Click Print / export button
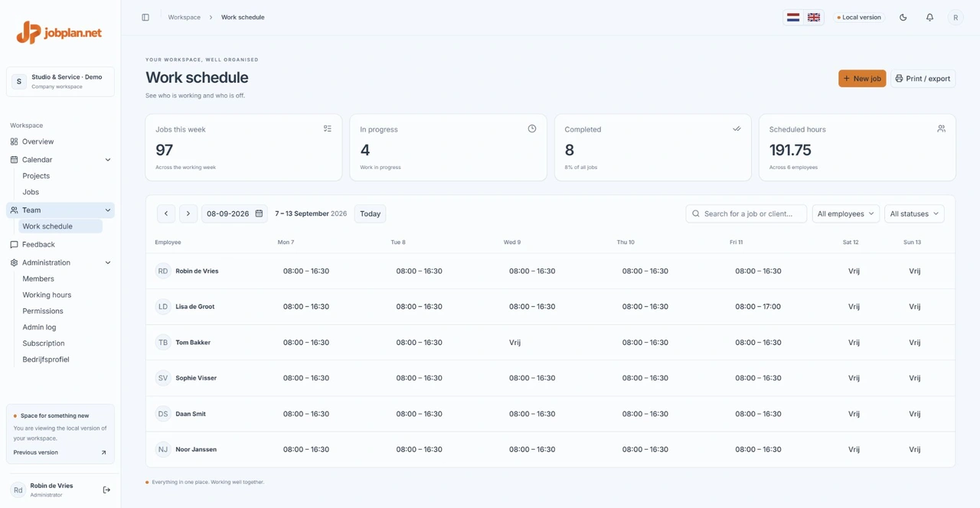 coord(923,78)
